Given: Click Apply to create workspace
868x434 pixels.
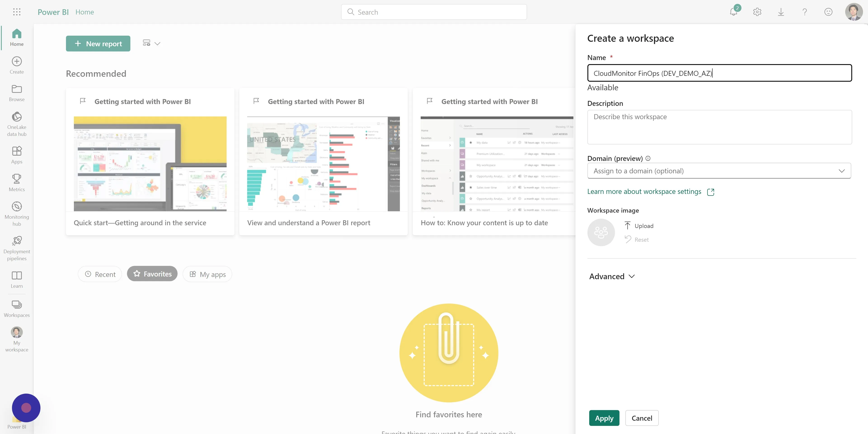Looking at the screenshot, I should tap(604, 418).
